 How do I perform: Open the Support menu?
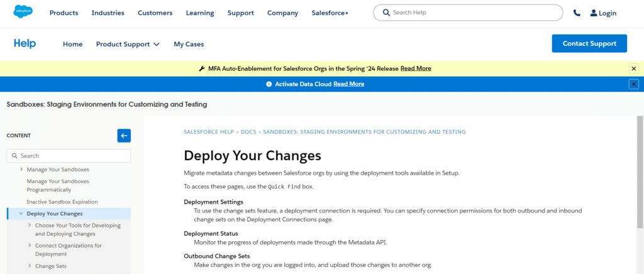pos(241,13)
